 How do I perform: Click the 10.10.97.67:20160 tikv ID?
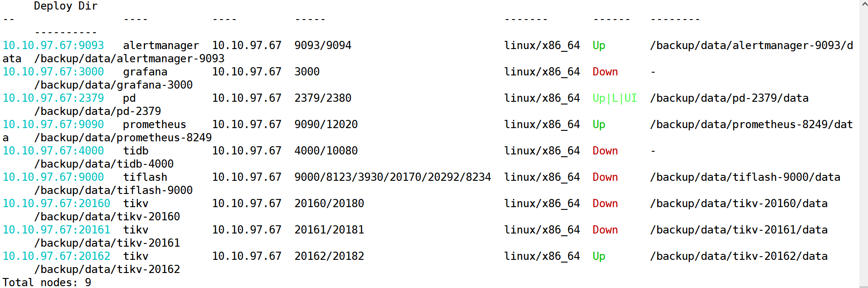pyautogui.click(x=57, y=204)
